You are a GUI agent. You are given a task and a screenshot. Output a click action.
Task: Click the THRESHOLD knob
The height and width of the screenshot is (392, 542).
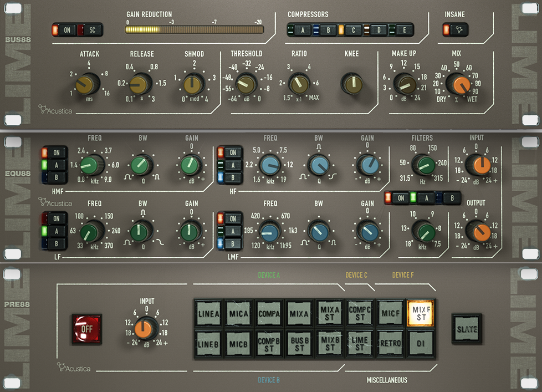(246, 84)
